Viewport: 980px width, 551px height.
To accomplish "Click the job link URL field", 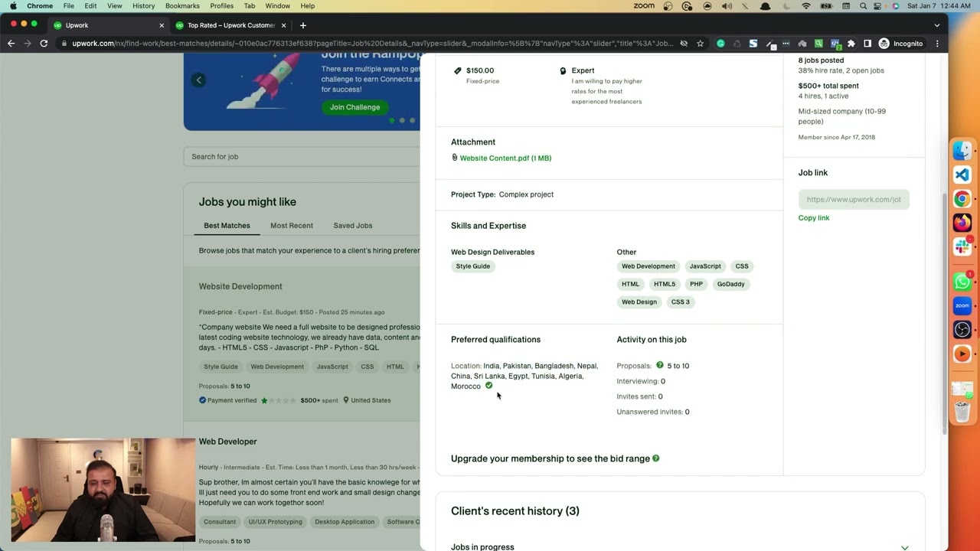I will 854,200.
